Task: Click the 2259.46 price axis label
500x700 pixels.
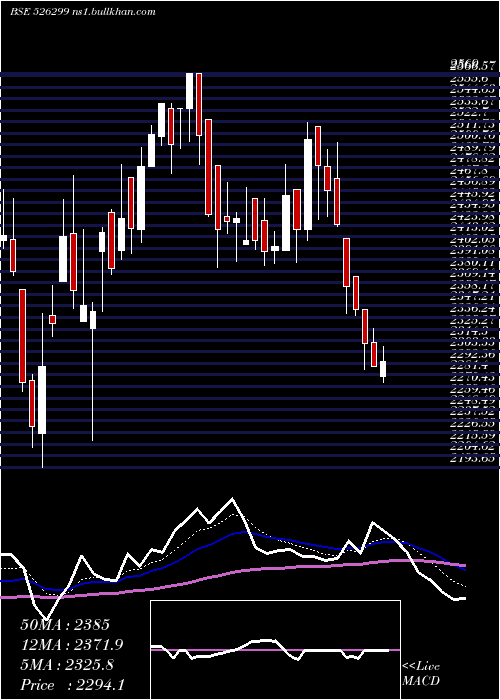Action: 472,389
